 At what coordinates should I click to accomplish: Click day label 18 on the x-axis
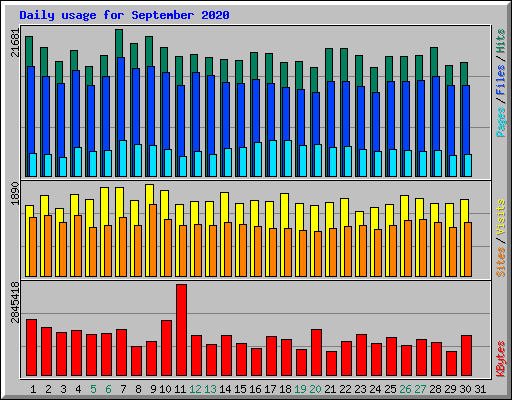click(285, 389)
